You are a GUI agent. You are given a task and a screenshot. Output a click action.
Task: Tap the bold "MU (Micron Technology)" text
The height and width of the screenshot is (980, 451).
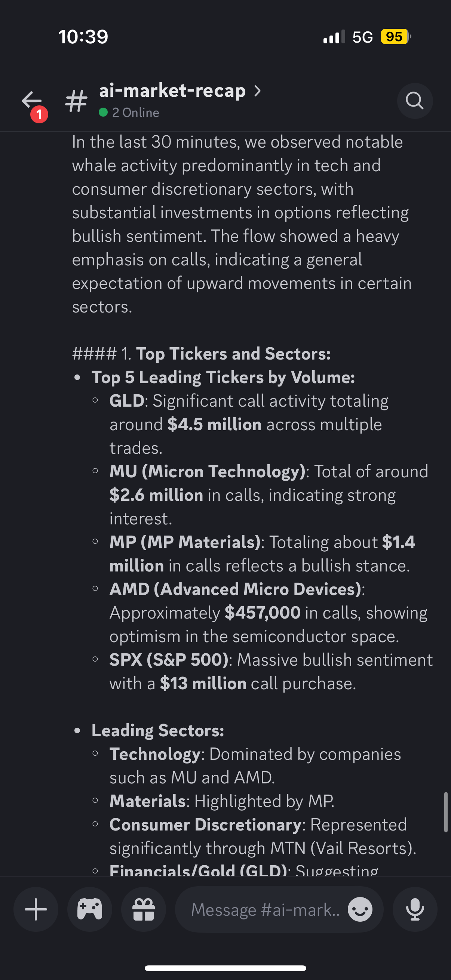pyautogui.click(x=208, y=471)
